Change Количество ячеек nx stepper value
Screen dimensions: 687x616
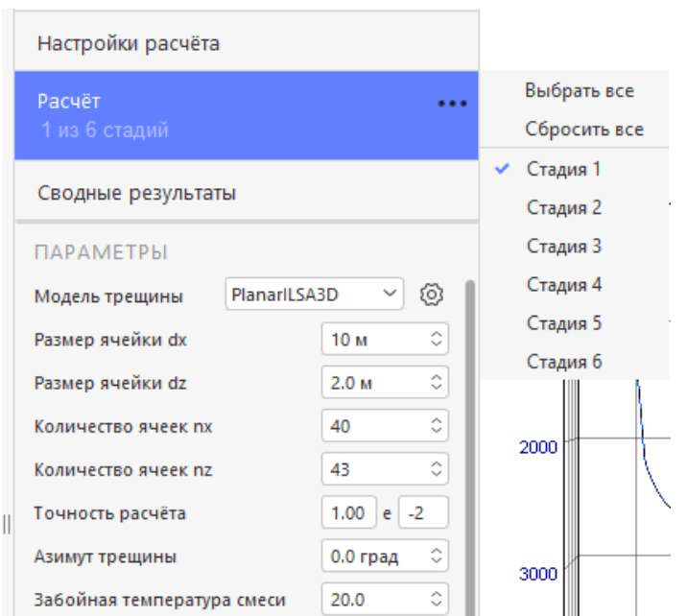click(437, 426)
